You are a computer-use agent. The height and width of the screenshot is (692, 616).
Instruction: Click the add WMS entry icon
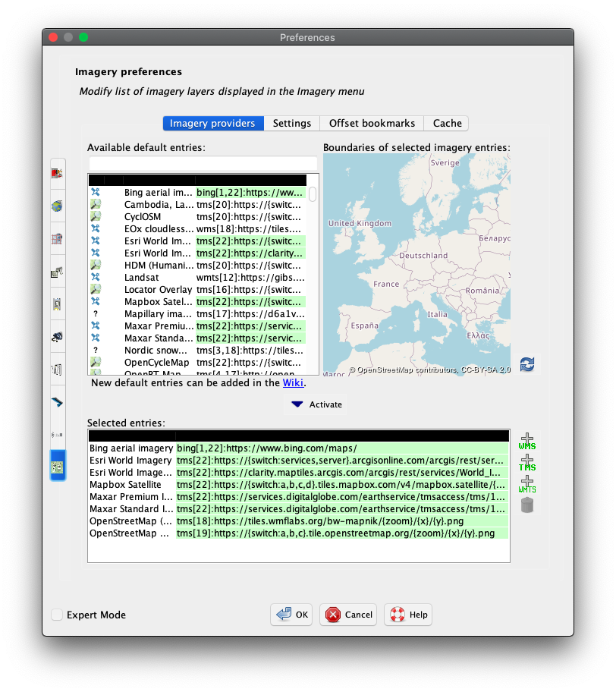(x=526, y=440)
